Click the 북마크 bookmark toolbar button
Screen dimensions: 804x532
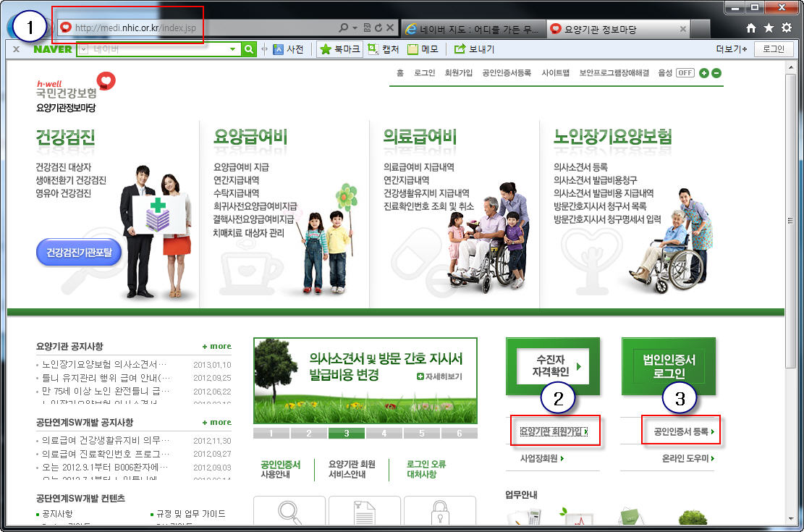point(340,49)
